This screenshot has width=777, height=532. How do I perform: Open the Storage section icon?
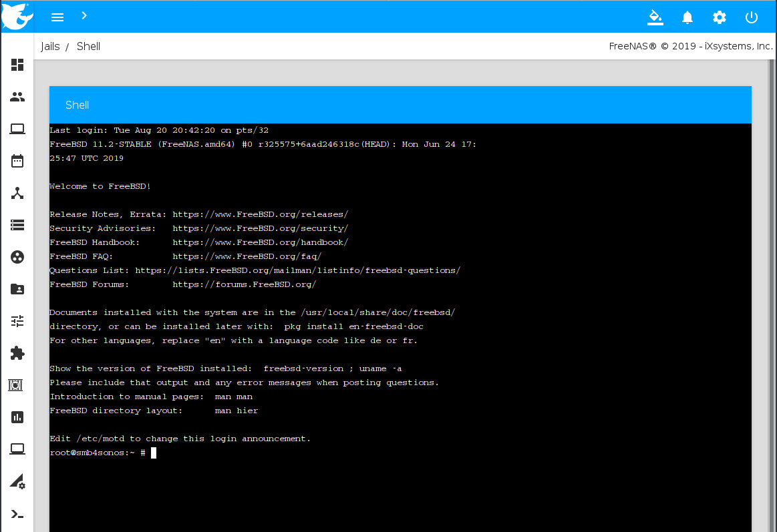[x=17, y=225]
